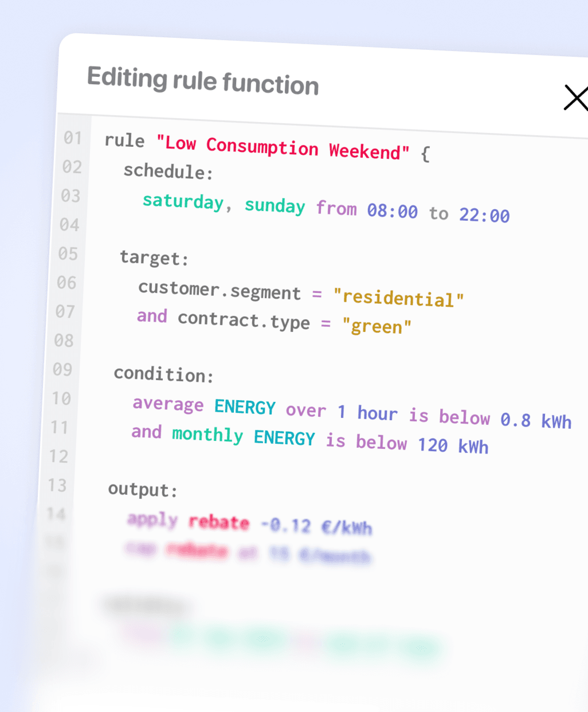
Task: Click "customer.segment" identifier
Action: [219, 290]
